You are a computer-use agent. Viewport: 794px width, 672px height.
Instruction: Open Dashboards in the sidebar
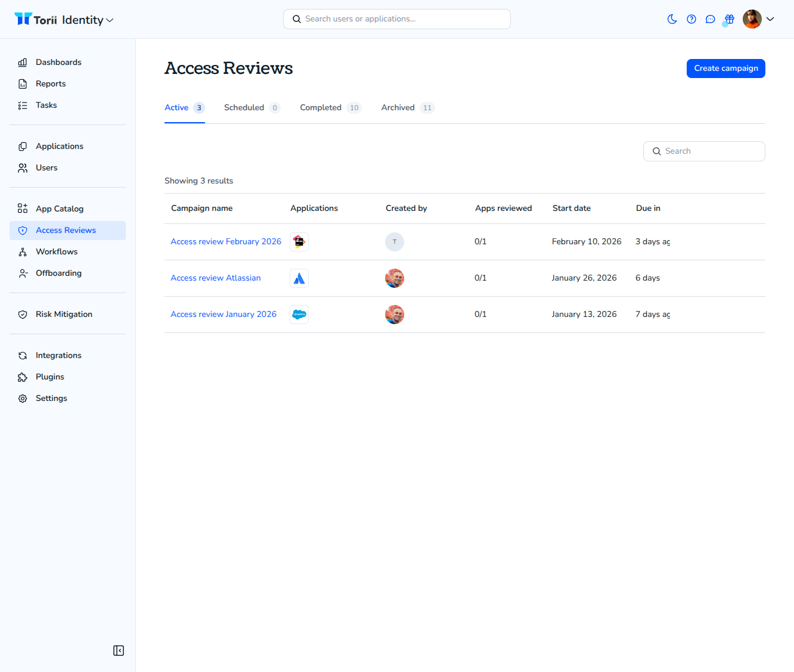(67, 62)
